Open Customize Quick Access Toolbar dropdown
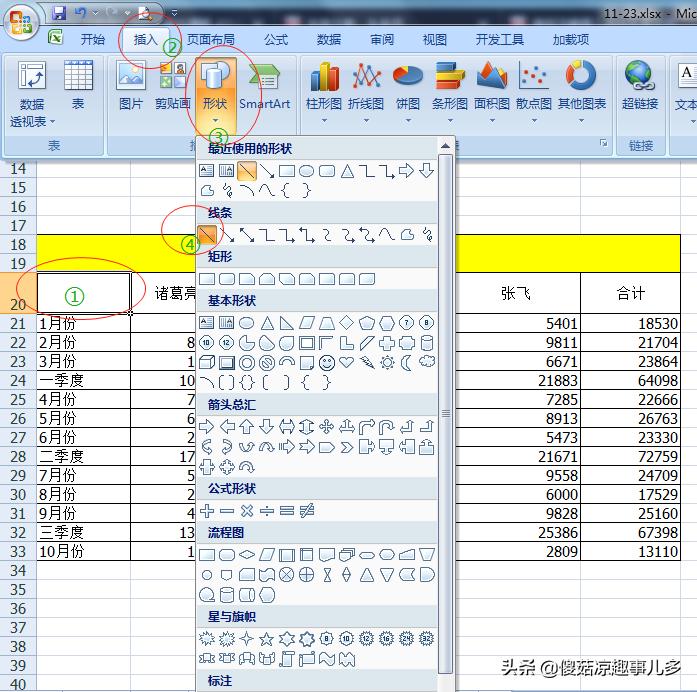The height and width of the screenshot is (692, 697). click(x=175, y=13)
